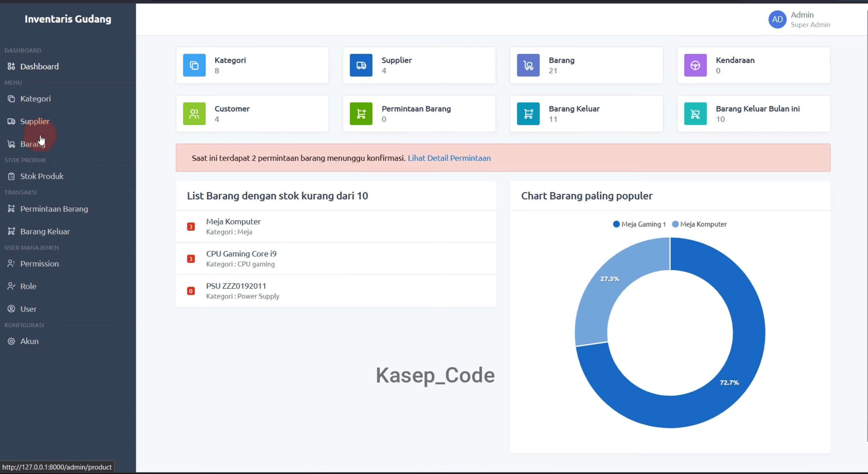Click the Kategori card icon
Screen dimensions: 868x474
click(194, 65)
